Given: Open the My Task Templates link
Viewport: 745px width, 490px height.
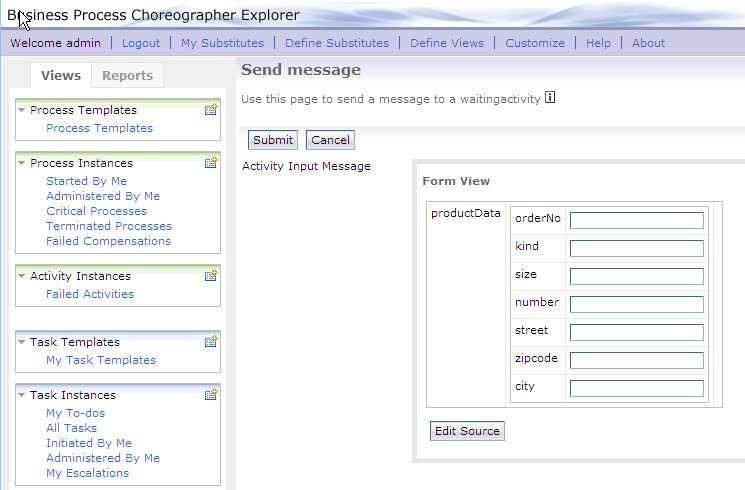Looking at the screenshot, I should (101, 360).
